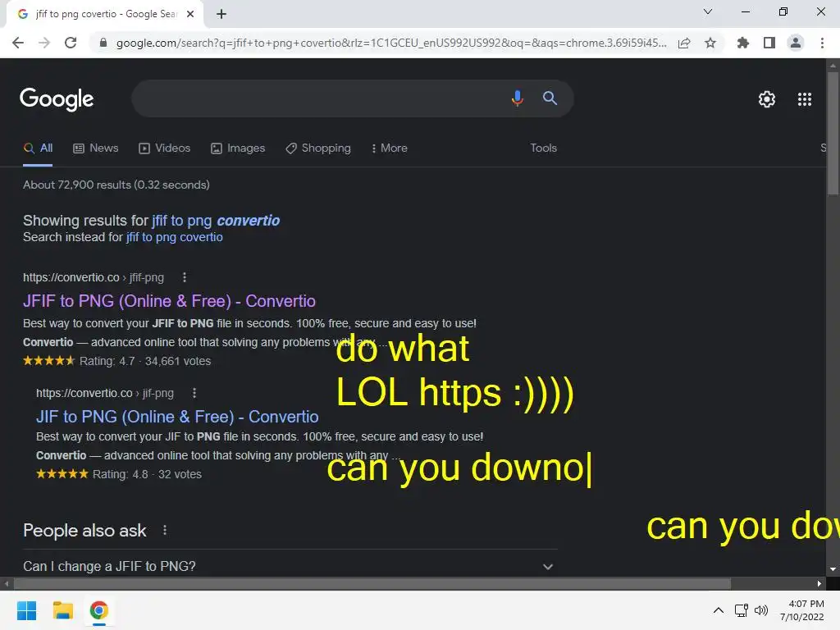Toggle the Chrome side panel
Viewport: 840px width, 630px height.
[x=769, y=43]
